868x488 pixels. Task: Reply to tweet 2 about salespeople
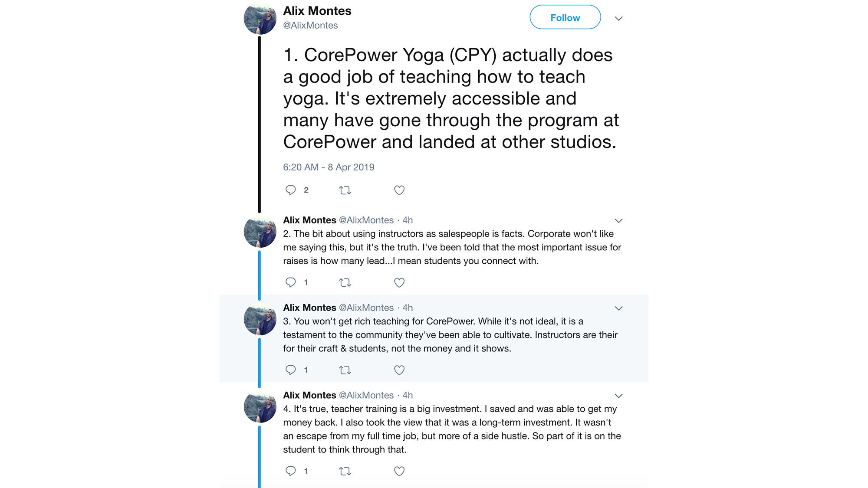coord(290,282)
